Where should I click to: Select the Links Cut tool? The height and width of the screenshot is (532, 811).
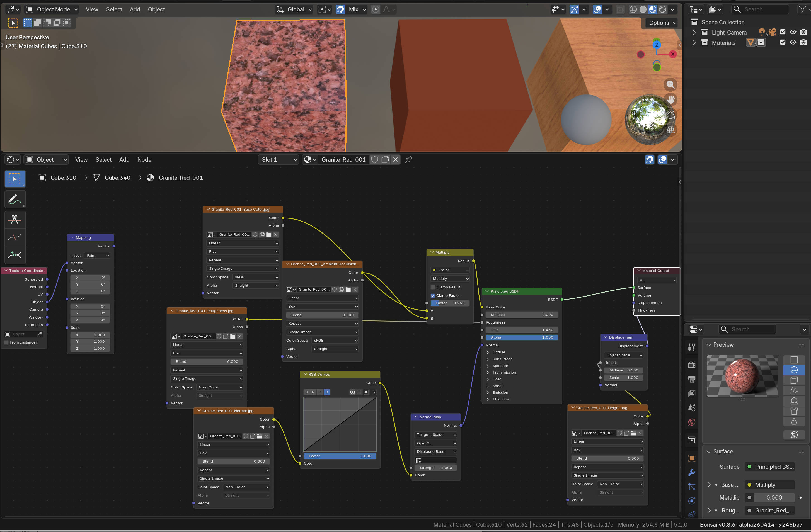(15, 219)
